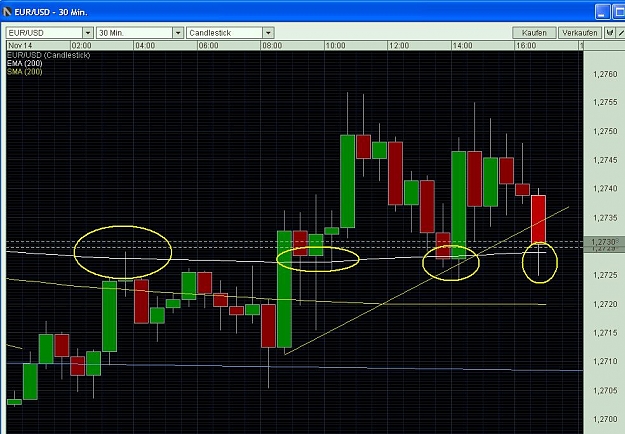Open the indicators icon next to Verkaufen
Screen dimensions: 625x434
click(x=609, y=33)
